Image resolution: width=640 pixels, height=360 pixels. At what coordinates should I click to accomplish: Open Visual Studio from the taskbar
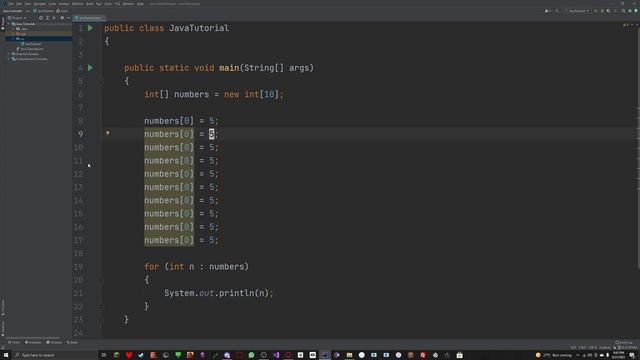pos(276,355)
